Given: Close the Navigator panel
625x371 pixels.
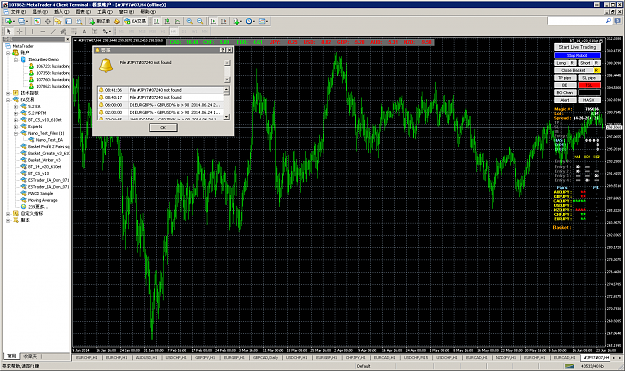Looking at the screenshot, I should [x=68, y=39].
